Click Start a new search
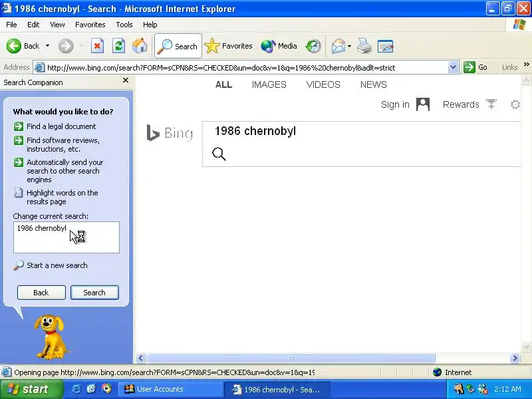This screenshot has height=399, width=532. click(51, 265)
